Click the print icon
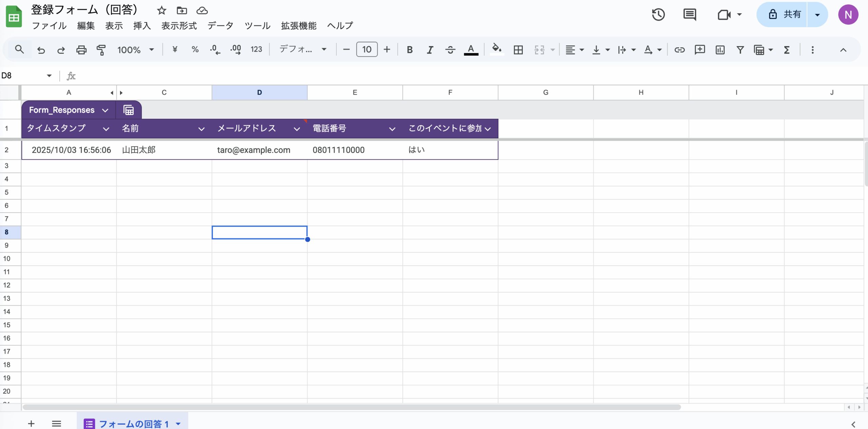 pyautogui.click(x=81, y=50)
